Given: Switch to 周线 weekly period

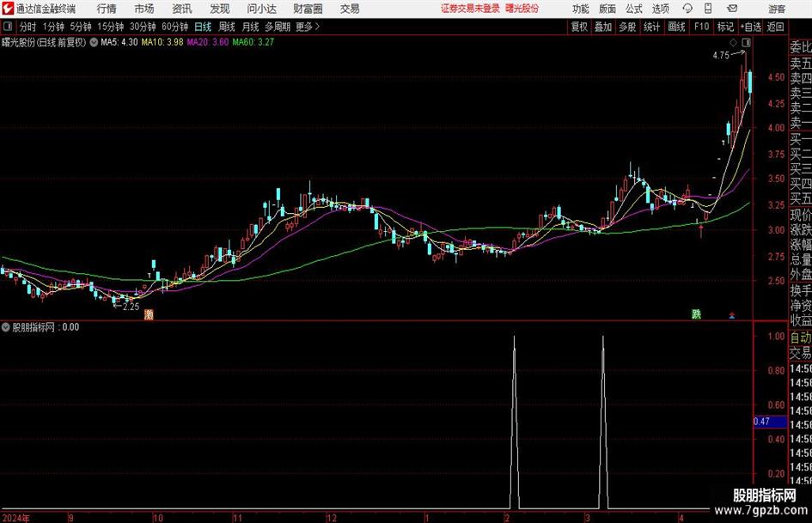Looking at the screenshot, I should click(227, 27).
